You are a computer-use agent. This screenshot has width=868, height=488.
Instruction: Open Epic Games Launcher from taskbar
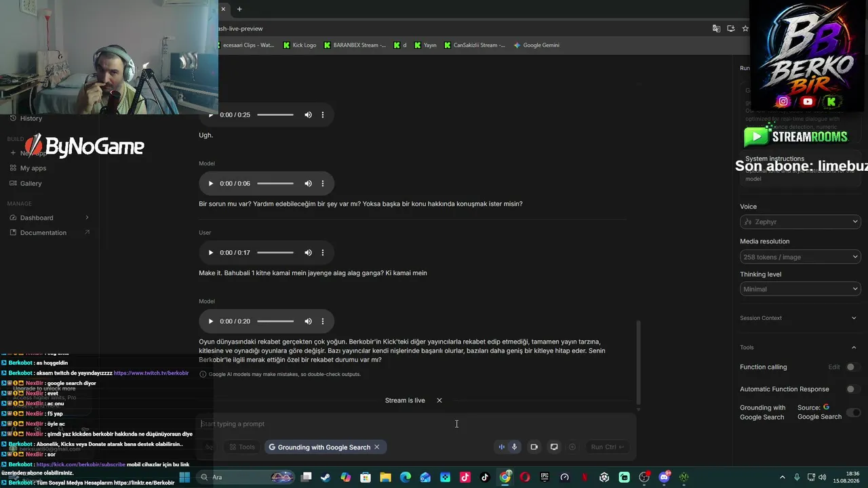pyautogui.click(x=545, y=477)
